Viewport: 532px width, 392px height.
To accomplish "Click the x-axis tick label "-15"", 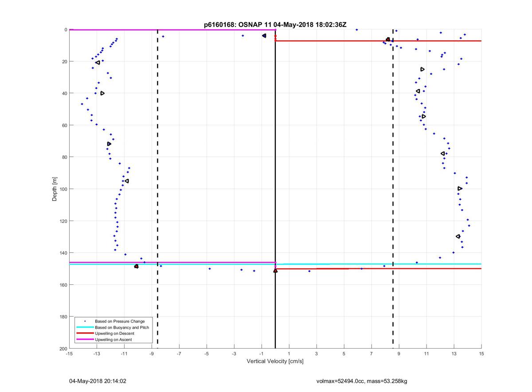I will click(x=69, y=354).
